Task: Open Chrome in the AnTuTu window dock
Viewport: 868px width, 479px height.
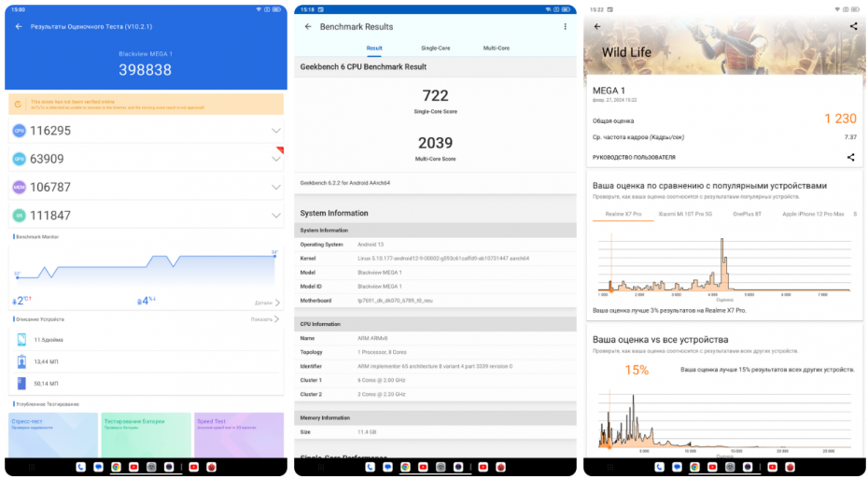Action: tap(116, 467)
